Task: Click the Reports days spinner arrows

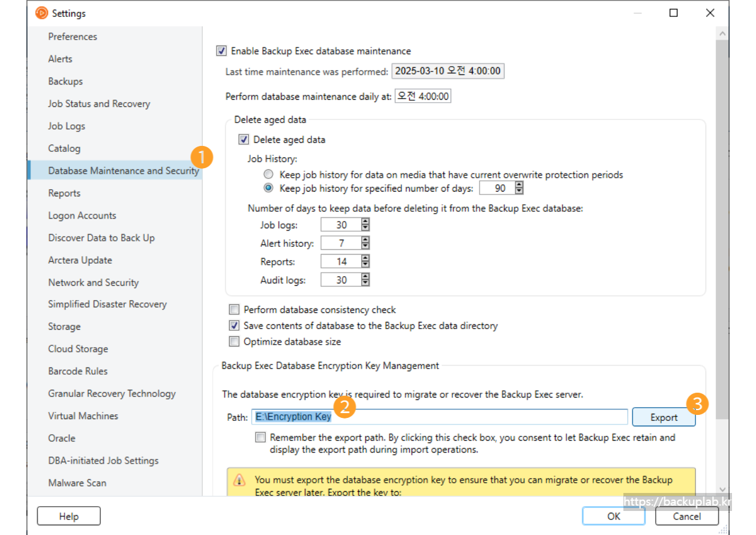Action: pyautogui.click(x=365, y=261)
